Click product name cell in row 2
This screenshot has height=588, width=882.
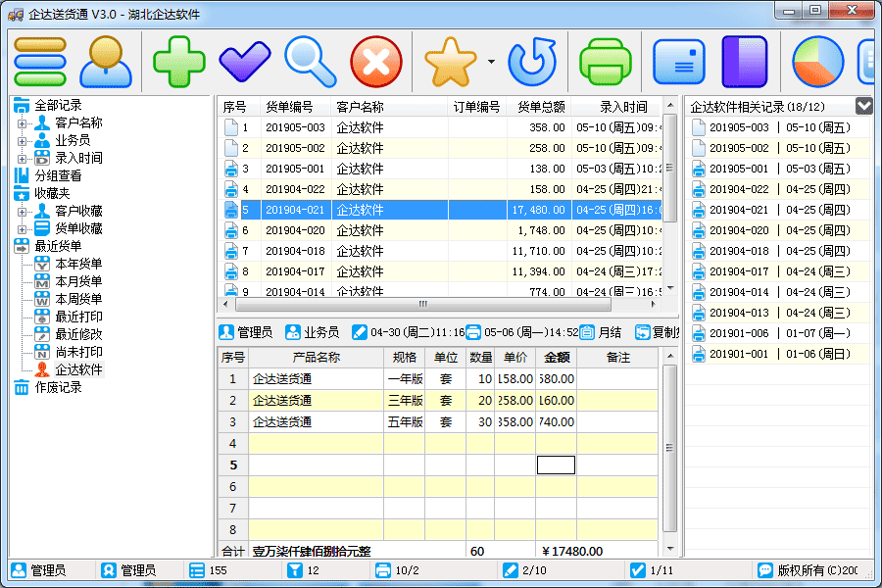pos(317,401)
